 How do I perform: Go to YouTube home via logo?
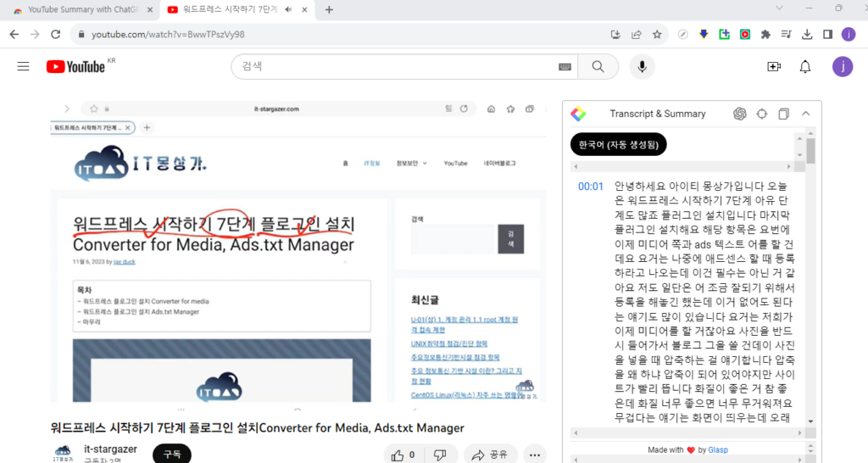pos(75,66)
